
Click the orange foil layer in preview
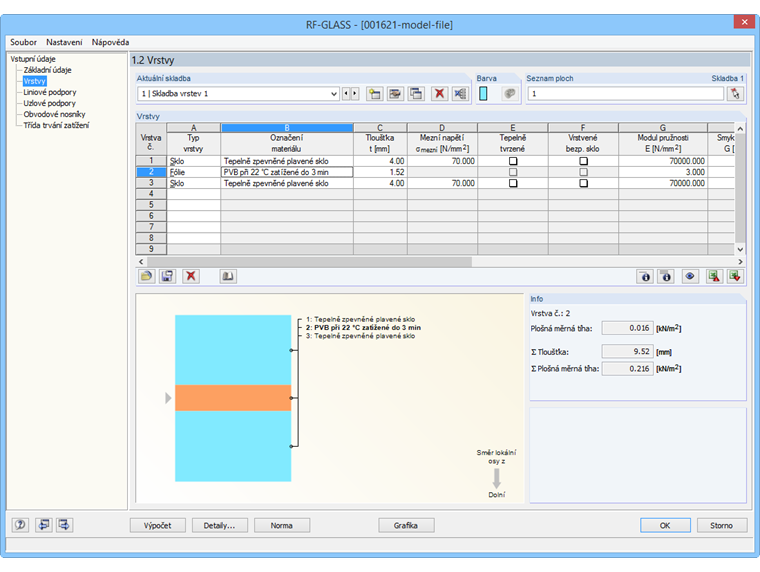pyautogui.click(x=233, y=398)
